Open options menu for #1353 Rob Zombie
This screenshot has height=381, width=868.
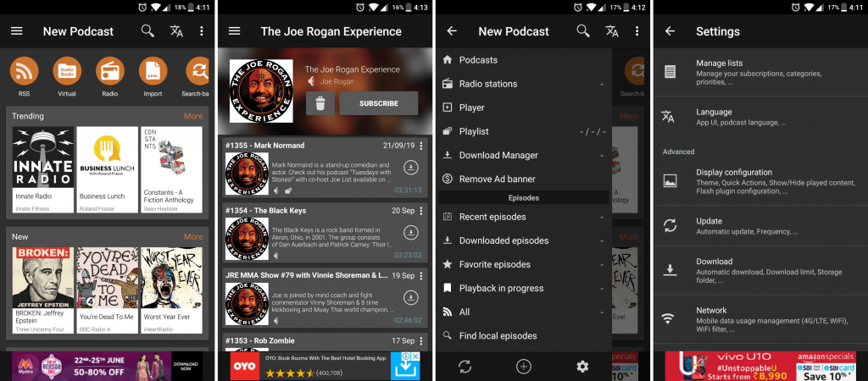pyautogui.click(x=421, y=340)
